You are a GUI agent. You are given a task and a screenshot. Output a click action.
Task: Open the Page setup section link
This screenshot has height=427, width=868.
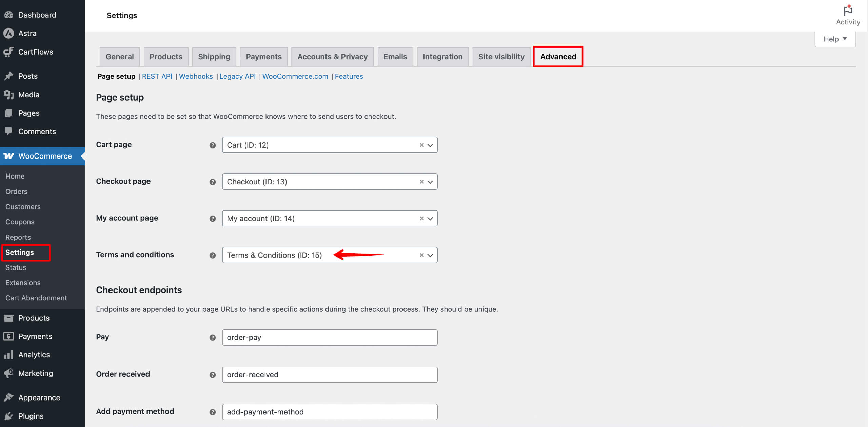click(x=116, y=76)
